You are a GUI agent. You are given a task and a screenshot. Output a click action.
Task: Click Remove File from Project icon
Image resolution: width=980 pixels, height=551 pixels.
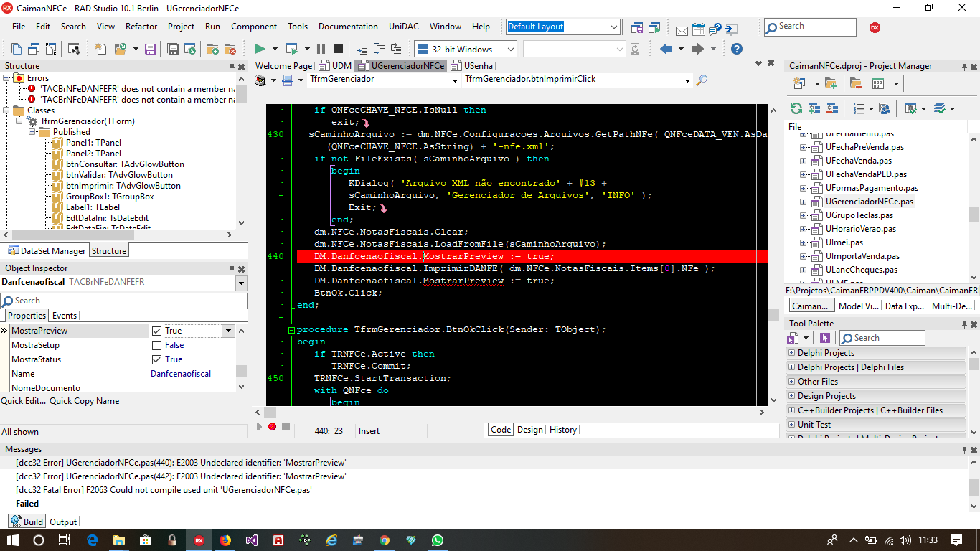pos(230,49)
